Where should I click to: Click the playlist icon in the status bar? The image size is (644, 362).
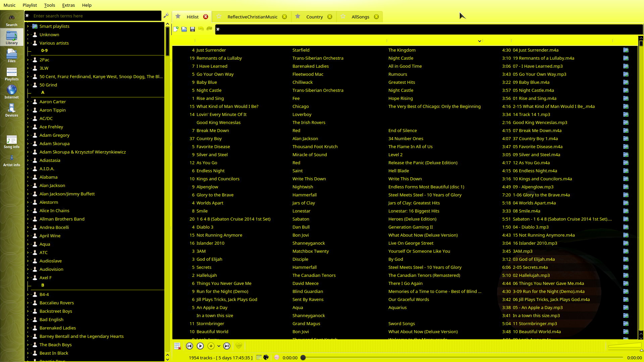(259, 357)
